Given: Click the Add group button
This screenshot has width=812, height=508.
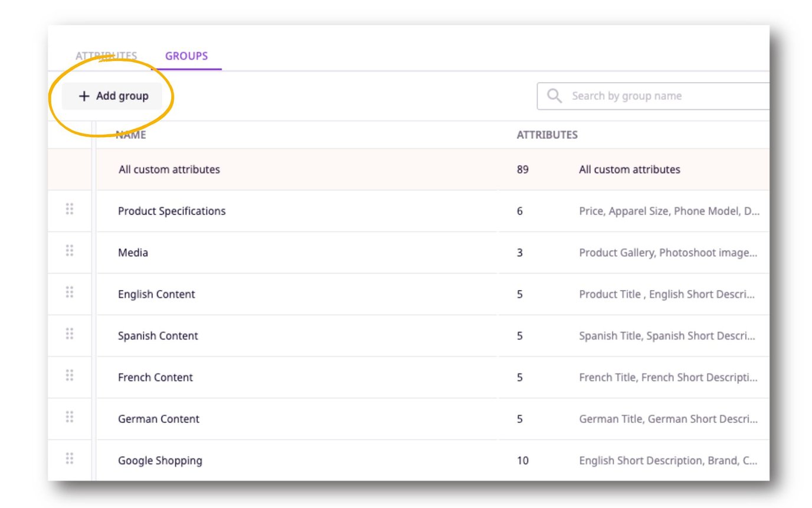Looking at the screenshot, I should (x=113, y=96).
